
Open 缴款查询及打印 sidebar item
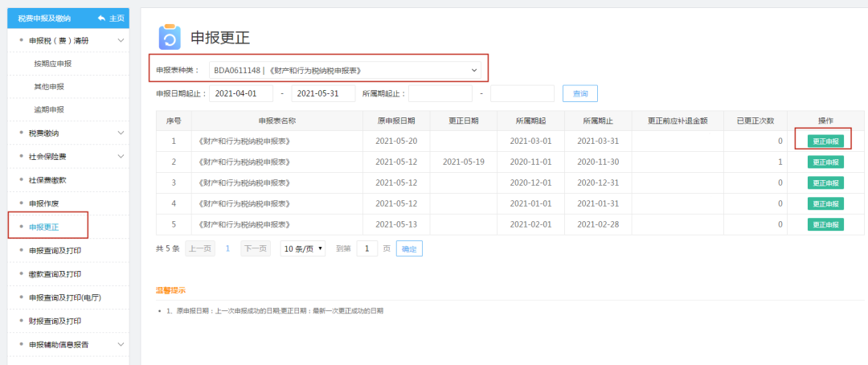(55, 274)
